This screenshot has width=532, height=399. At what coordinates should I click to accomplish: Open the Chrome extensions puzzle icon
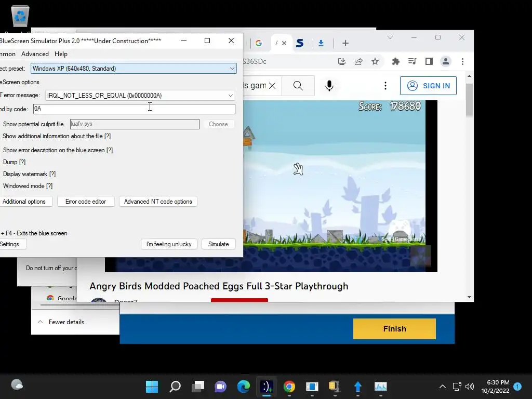(395, 61)
